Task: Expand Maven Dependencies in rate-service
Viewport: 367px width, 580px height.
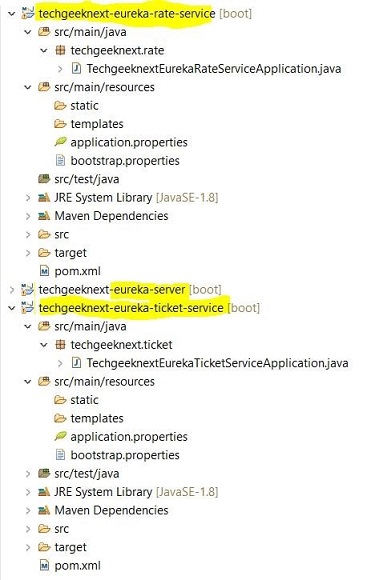Action: pyautogui.click(x=28, y=216)
